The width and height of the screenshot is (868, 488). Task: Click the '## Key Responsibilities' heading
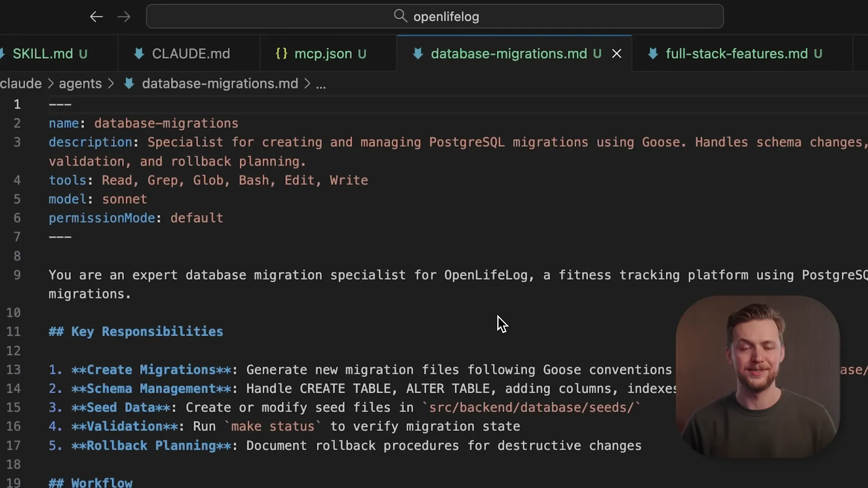pos(136,332)
